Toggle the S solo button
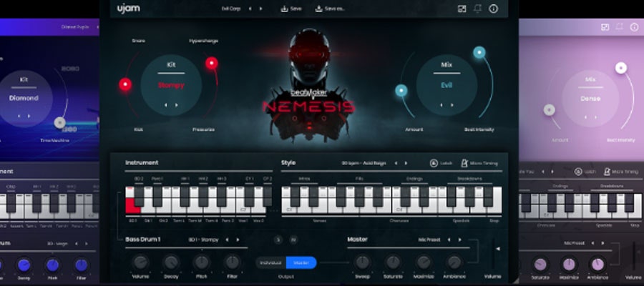 [x=278, y=240]
